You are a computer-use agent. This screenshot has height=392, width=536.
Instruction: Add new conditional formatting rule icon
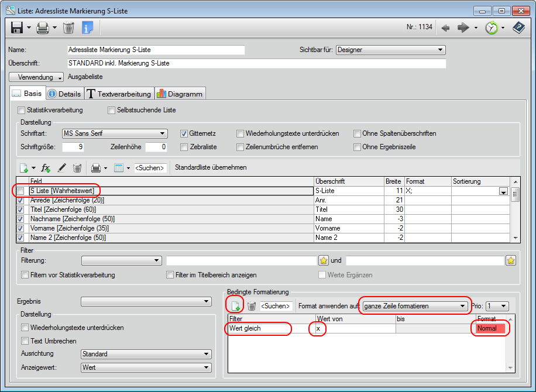pyautogui.click(x=235, y=305)
